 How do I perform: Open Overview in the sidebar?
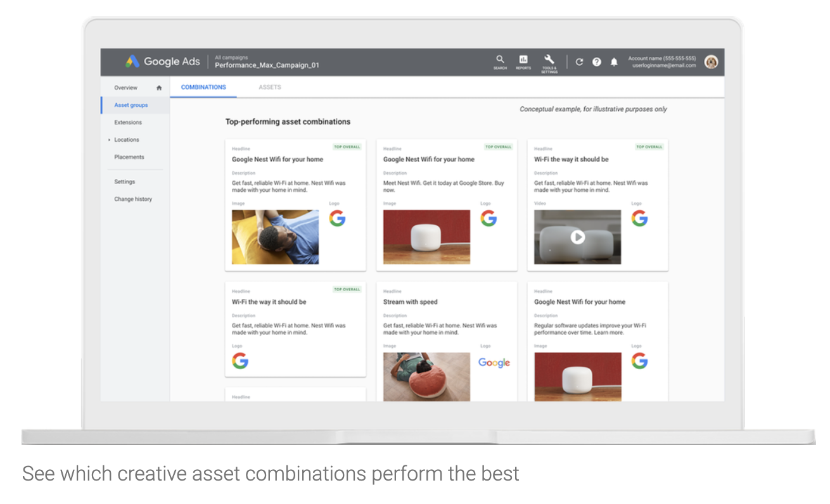pos(125,88)
